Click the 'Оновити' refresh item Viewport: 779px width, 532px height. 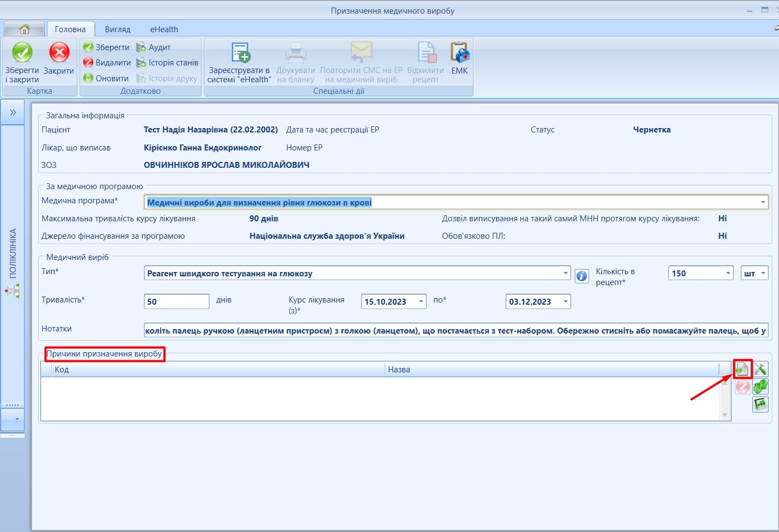coord(106,78)
